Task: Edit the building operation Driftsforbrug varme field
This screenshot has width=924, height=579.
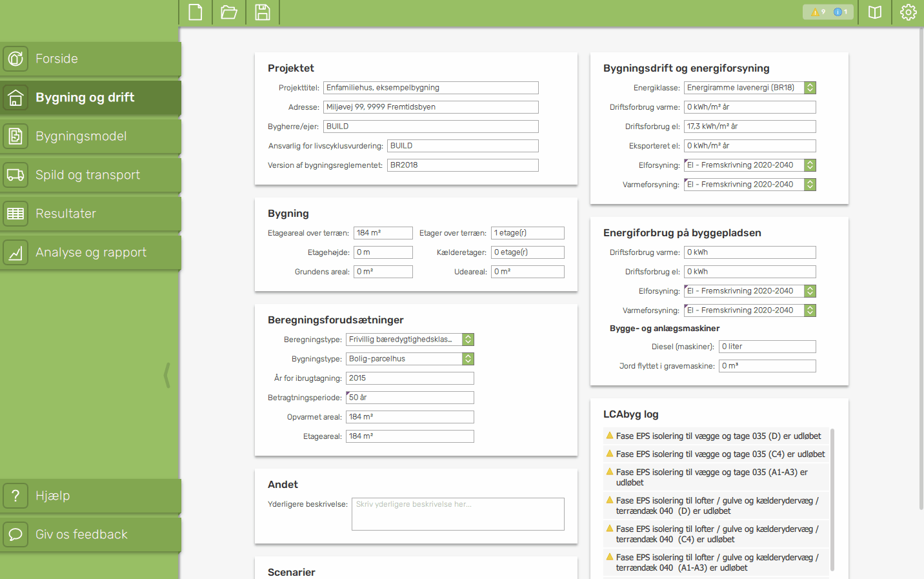Action: tap(750, 107)
